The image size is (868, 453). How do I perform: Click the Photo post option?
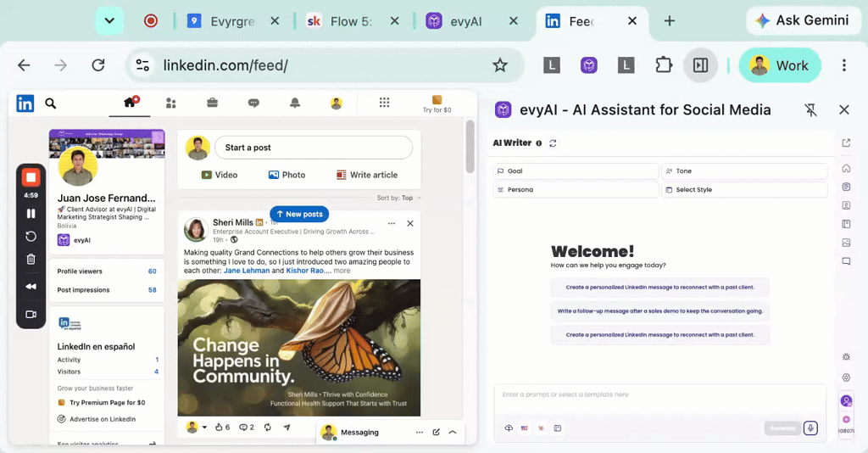287,175
